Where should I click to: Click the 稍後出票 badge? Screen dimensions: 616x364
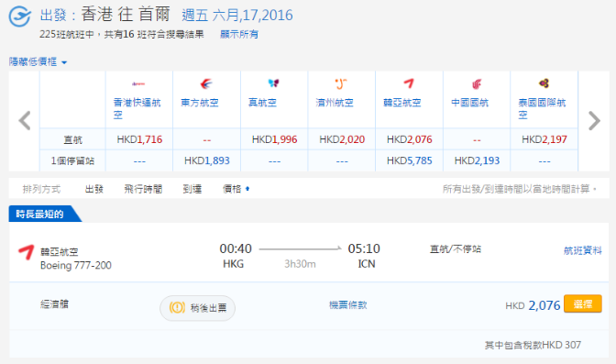198,308
